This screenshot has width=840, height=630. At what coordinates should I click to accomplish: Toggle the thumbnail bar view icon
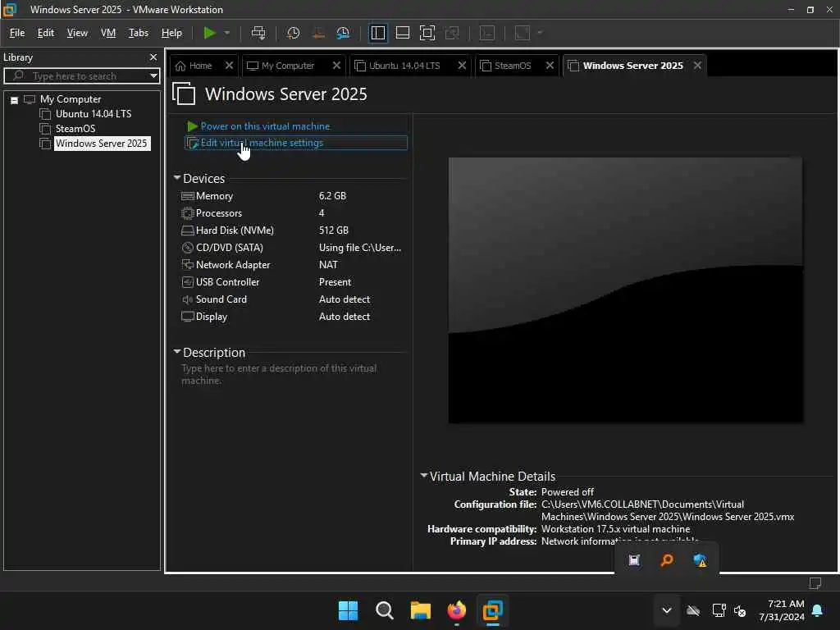click(x=402, y=33)
